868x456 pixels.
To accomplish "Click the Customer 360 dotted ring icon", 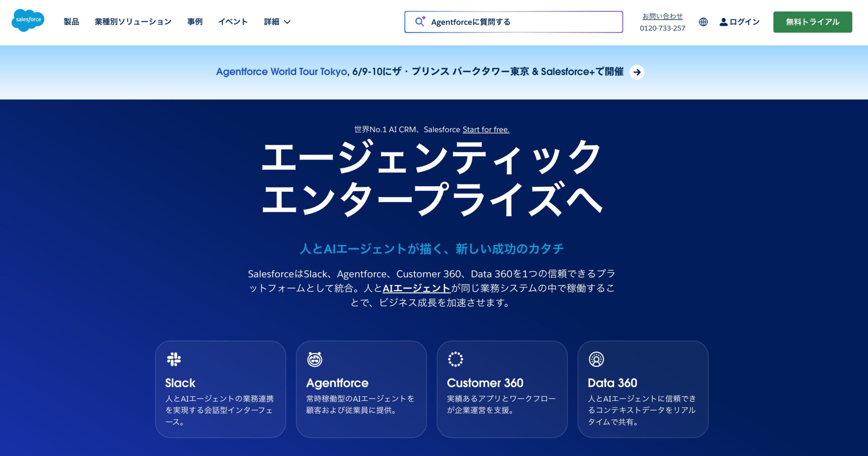I will pyautogui.click(x=455, y=359).
